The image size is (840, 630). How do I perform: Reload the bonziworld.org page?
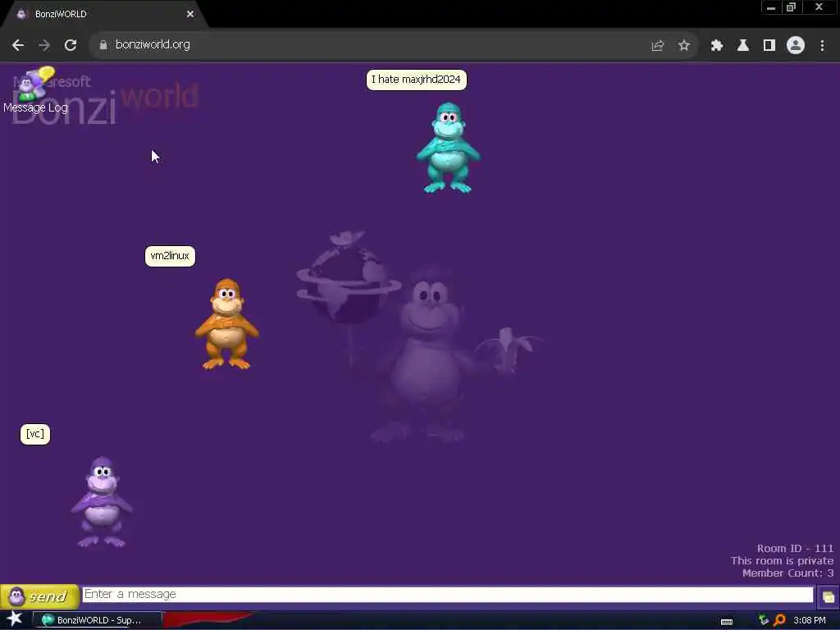pos(71,45)
